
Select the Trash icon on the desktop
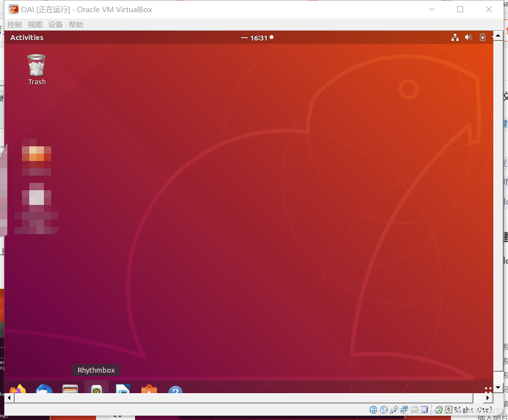(37, 70)
